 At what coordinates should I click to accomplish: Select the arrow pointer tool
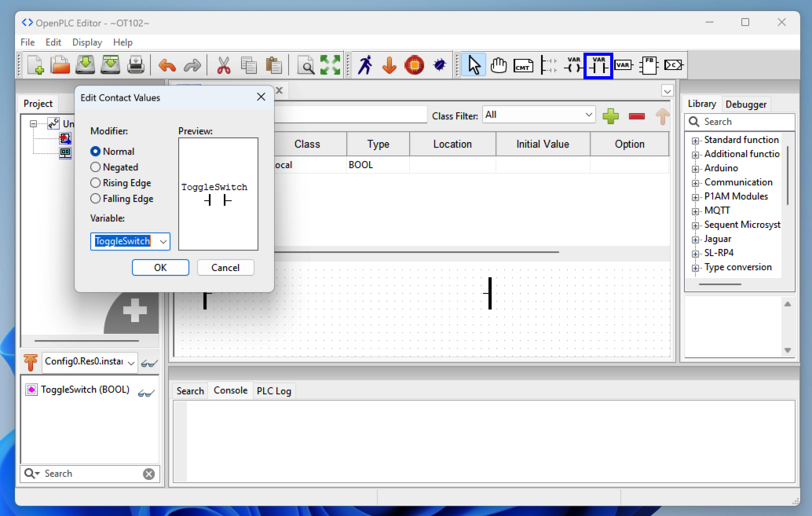click(474, 65)
